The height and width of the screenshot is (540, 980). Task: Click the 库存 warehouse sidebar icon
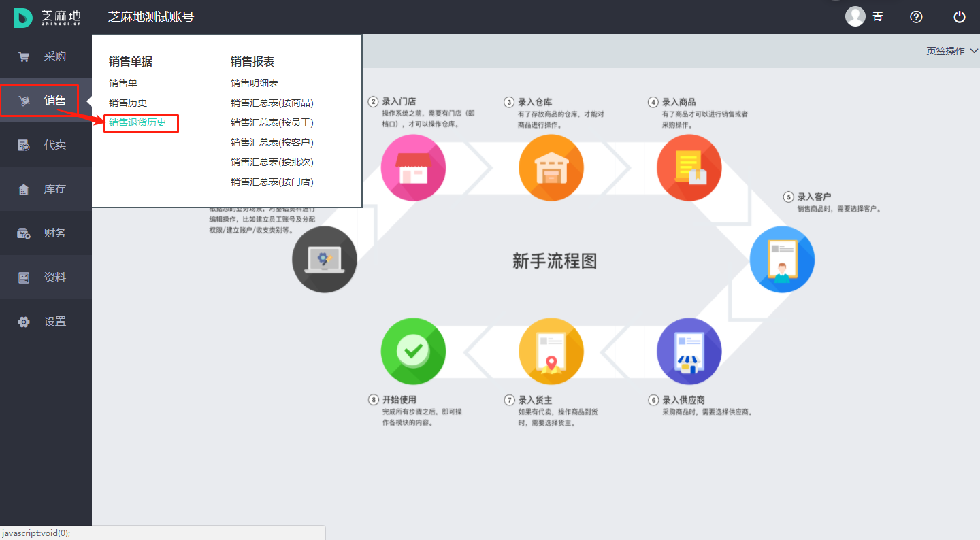coord(24,189)
